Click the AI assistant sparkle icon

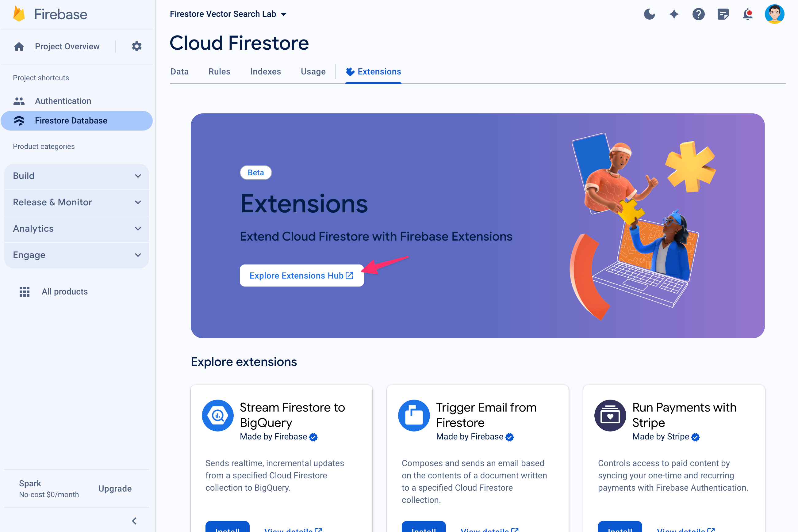tap(674, 14)
